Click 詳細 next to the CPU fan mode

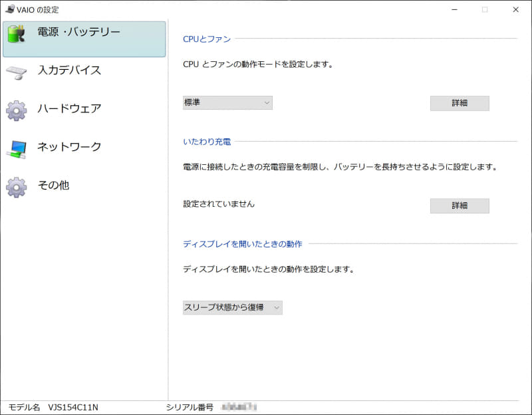[x=460, y=102]
